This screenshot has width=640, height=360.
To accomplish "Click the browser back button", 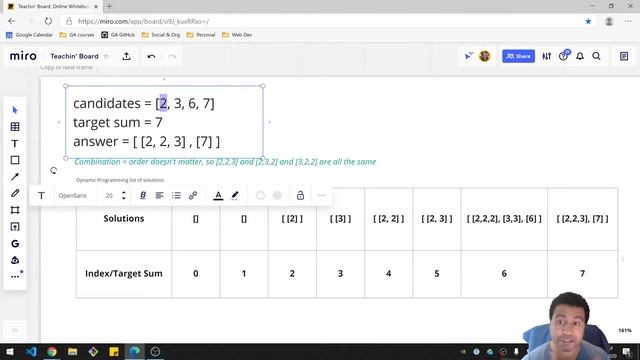I will [11, 21].
